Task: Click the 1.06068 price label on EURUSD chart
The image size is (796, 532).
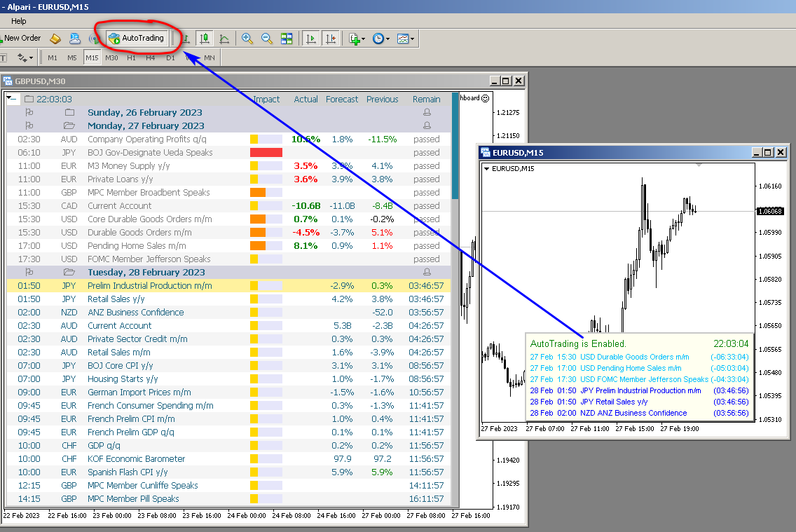Action: pos(770,211)
